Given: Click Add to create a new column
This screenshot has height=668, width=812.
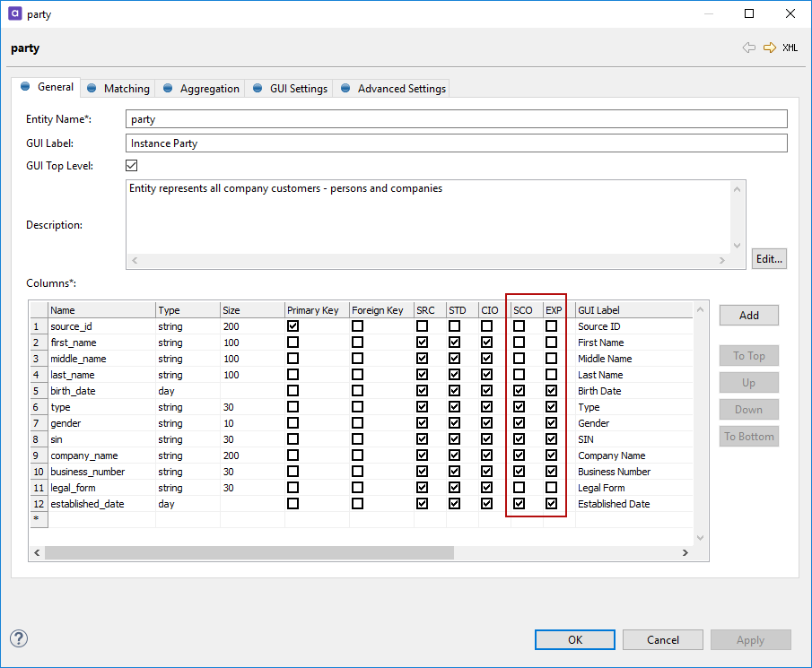Looking at the screenshot, I should click(748, 315).
